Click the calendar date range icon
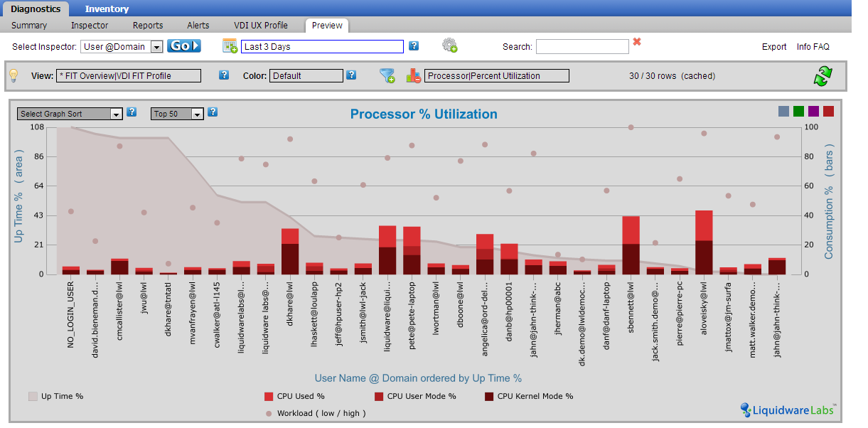 [x=230, y=46]
